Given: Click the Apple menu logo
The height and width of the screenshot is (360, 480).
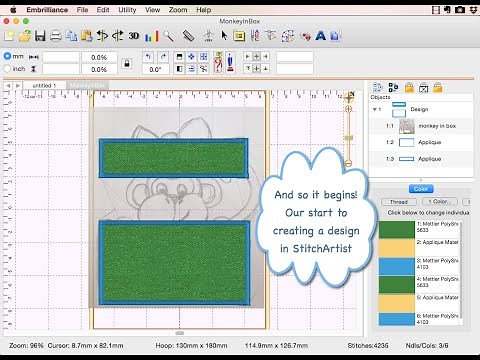Looking at the screenshot, I should (x=13, y=10).
